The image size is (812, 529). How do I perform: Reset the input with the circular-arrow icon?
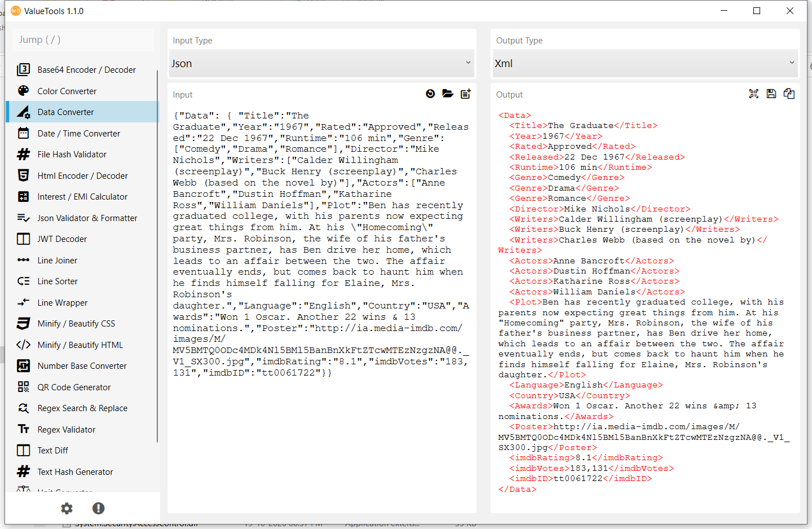430,94
